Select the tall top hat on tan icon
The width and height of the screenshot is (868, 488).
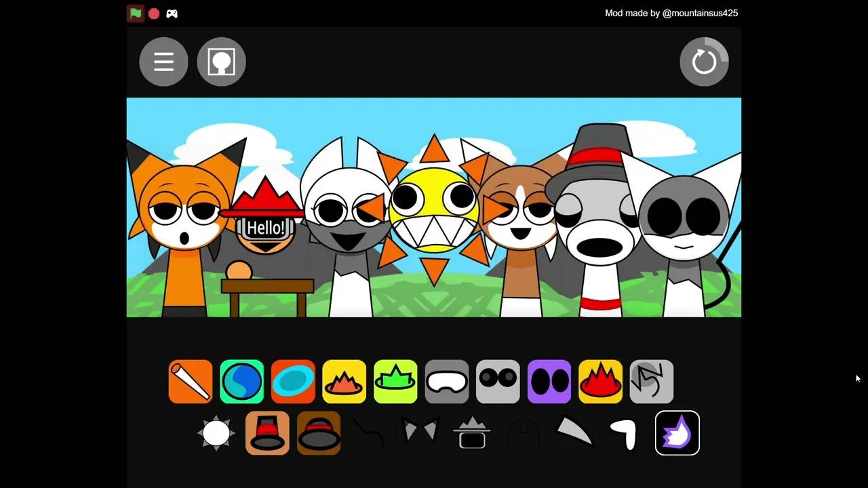267,433
